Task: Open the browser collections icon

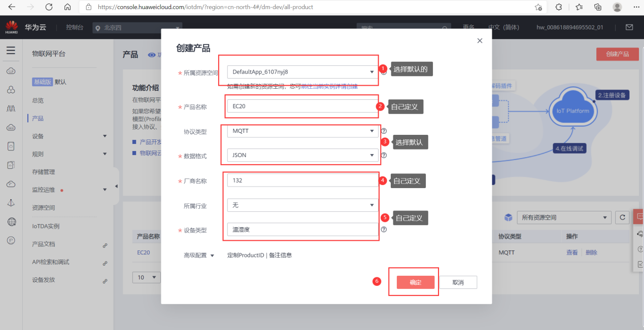Action: 598,7
